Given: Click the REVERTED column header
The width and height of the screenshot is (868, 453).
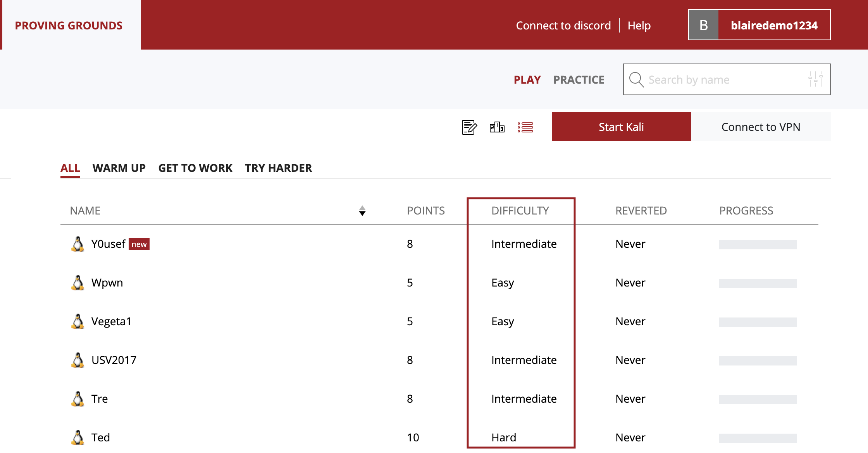Looking at the screenshot, I should (x=641, y=211).
